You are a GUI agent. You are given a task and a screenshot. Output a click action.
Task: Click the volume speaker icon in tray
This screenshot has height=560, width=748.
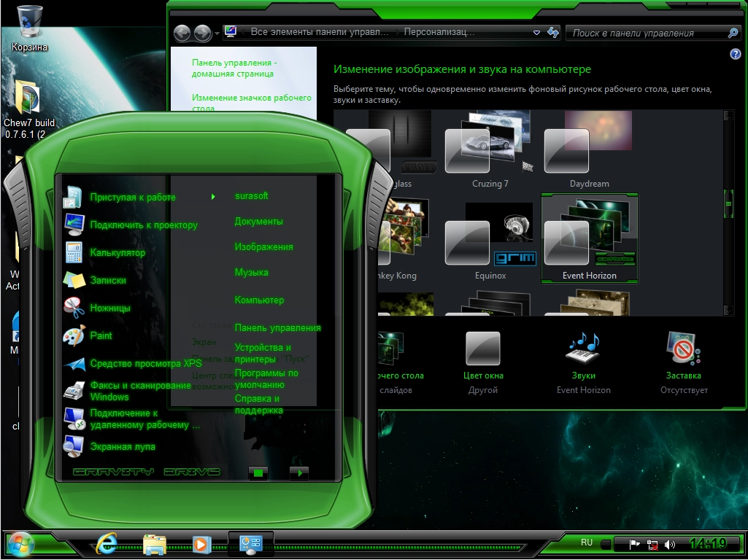670,545
